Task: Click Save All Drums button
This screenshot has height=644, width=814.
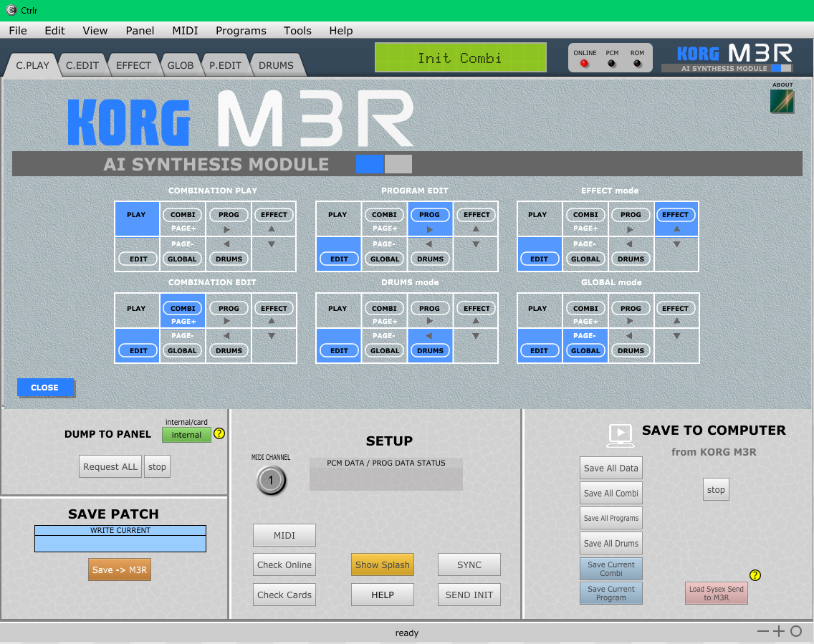Action: (611, 543)
